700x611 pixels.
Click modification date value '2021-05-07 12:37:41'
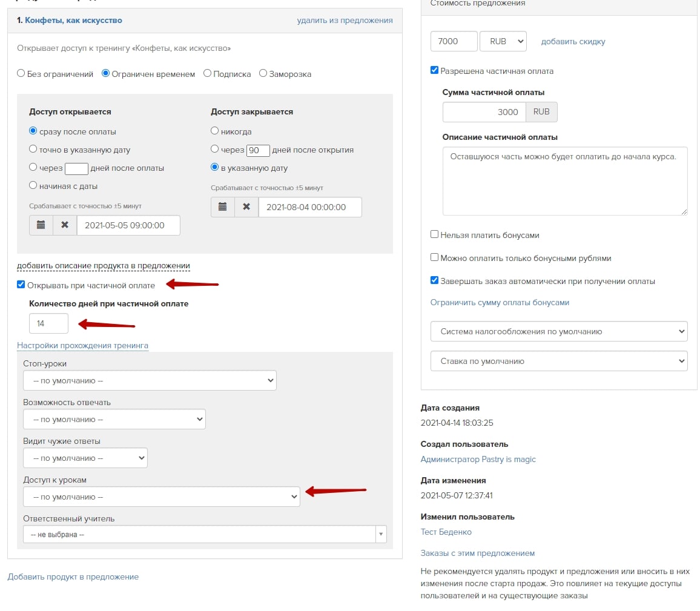(457, 495)
